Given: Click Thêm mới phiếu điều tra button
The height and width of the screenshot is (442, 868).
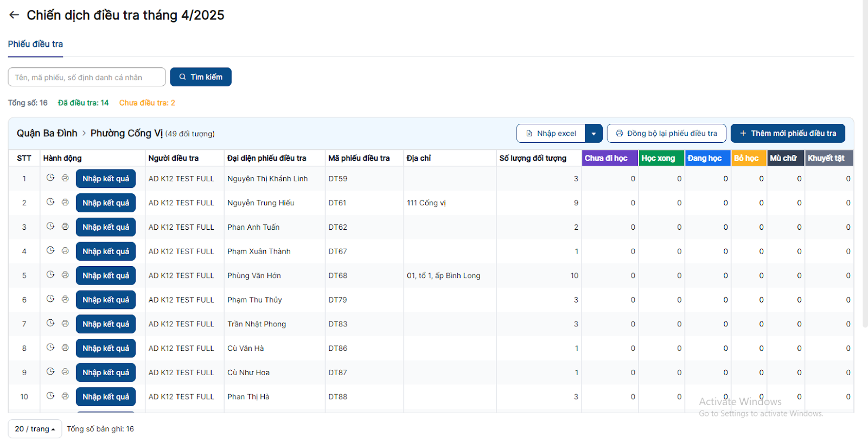Looking at the screenshot, I should 788,134.
